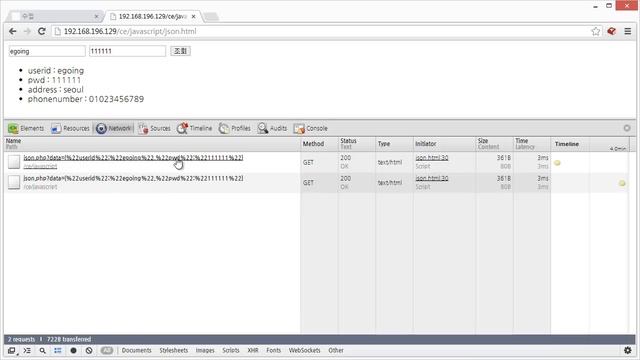
Task: Close the first browser tab
Action: [96, 16]
